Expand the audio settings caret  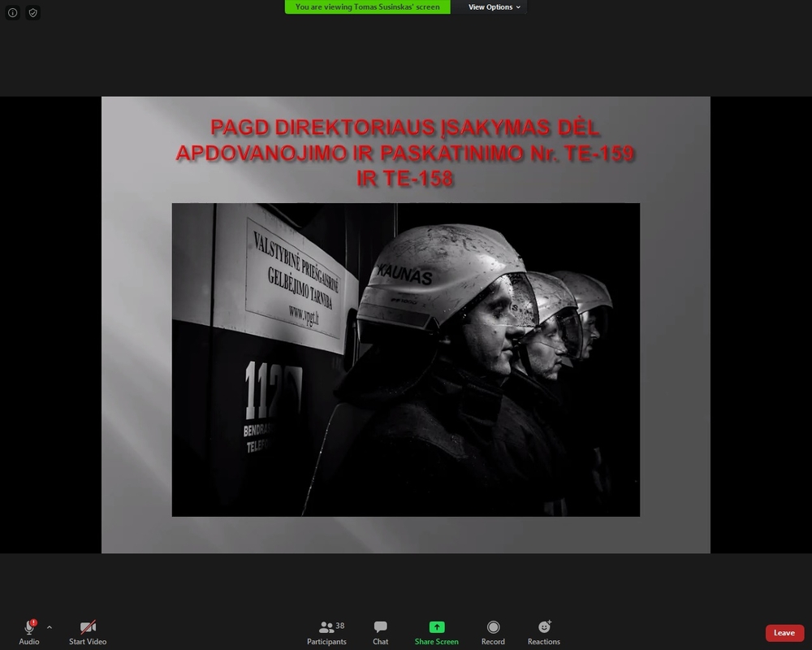click(x=50, y=627)
